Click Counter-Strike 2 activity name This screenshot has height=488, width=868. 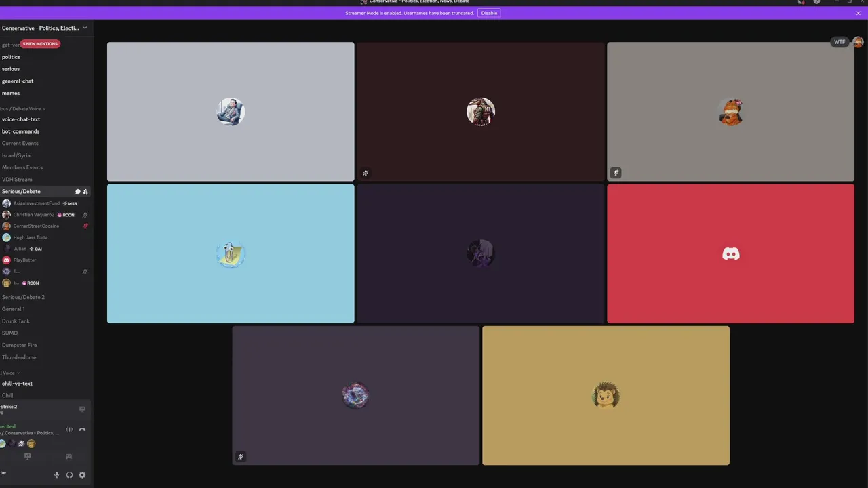[x=9, y=407]
